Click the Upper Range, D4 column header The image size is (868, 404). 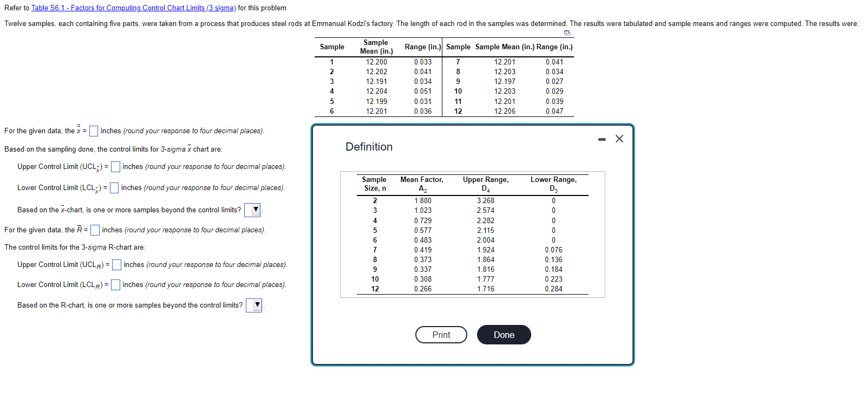pyautogui.click(x=486, y=184)
